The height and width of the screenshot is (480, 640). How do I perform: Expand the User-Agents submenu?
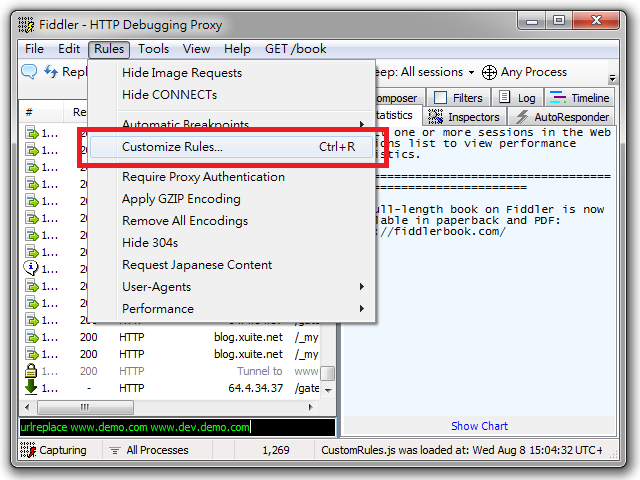[231, 287]
